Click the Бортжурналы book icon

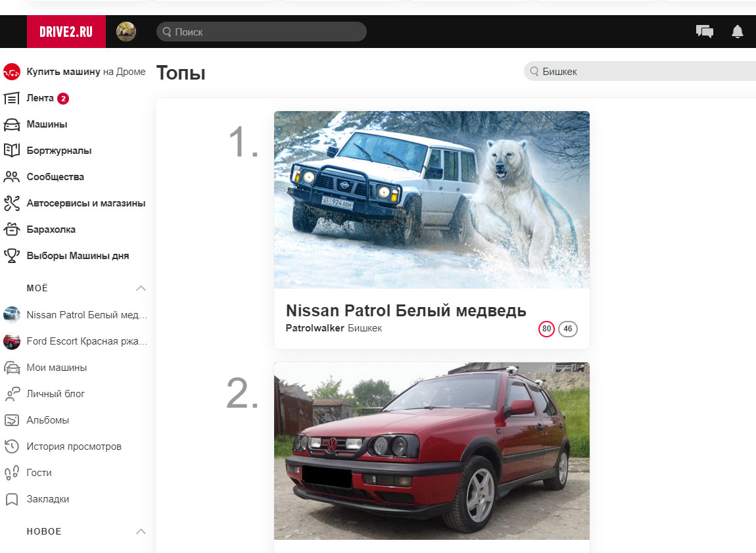pos(12,151)
